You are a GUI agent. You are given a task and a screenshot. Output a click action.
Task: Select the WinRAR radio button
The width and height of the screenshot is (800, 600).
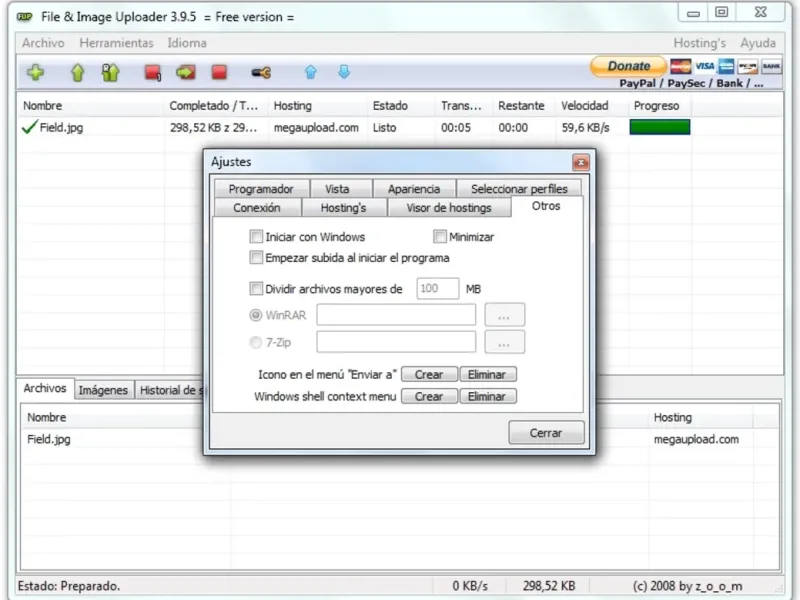point(256,315)
